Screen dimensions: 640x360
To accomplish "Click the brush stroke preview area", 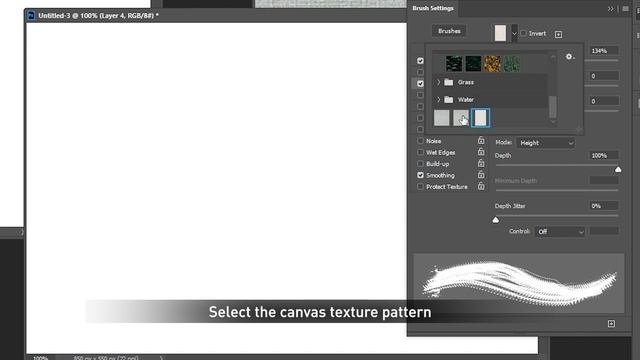I will (518, 283).
